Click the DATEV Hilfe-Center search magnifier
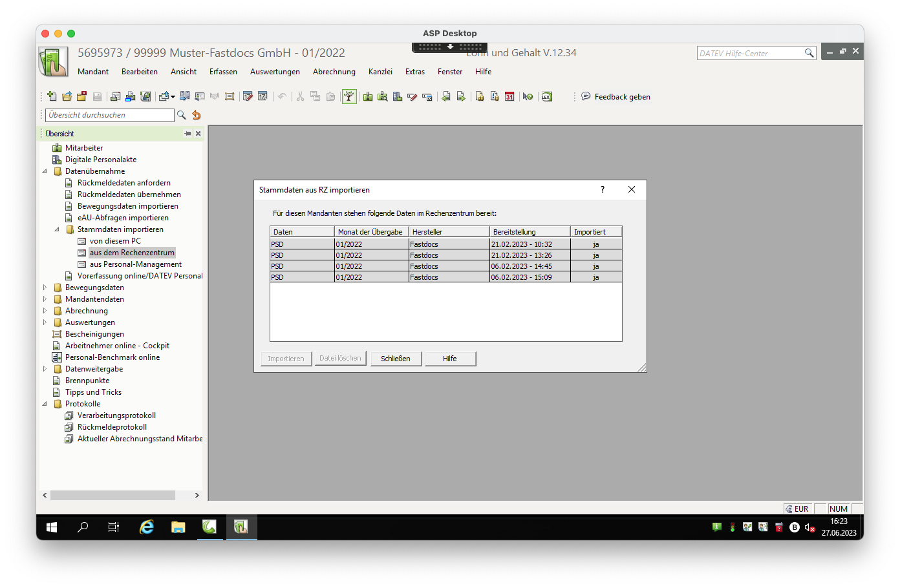 pyautogui.click(x=809, y=53)
